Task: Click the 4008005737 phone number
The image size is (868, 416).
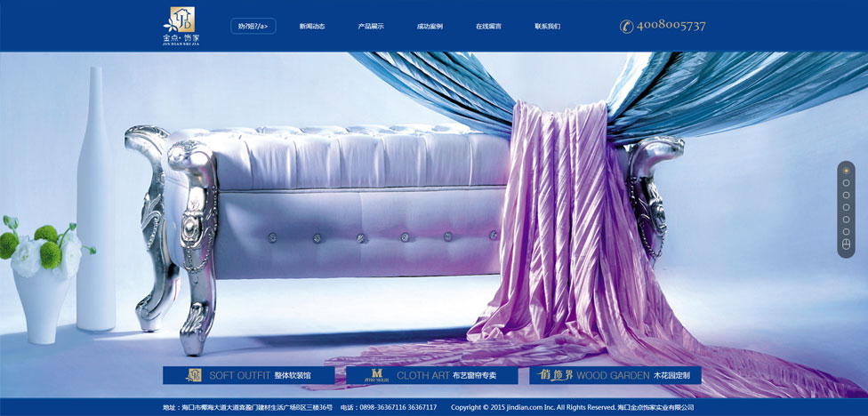Action: (x=671, y=26)
